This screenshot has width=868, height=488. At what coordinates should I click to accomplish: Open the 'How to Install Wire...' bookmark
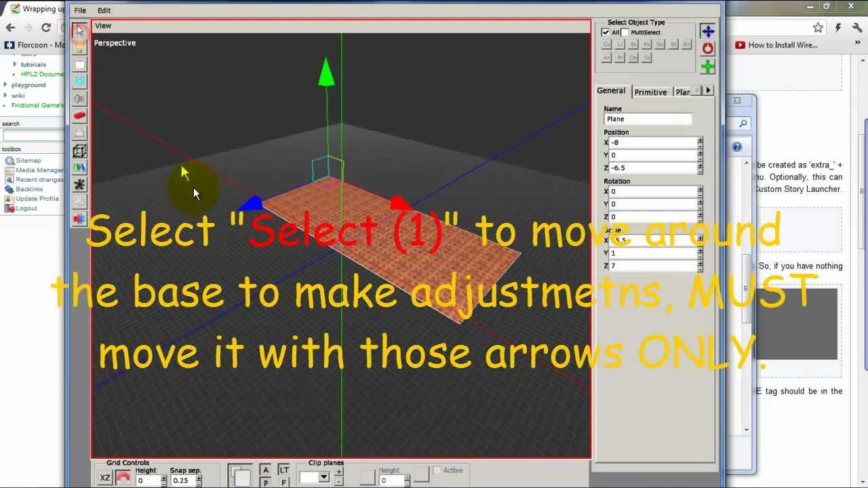tap(776, 45)
